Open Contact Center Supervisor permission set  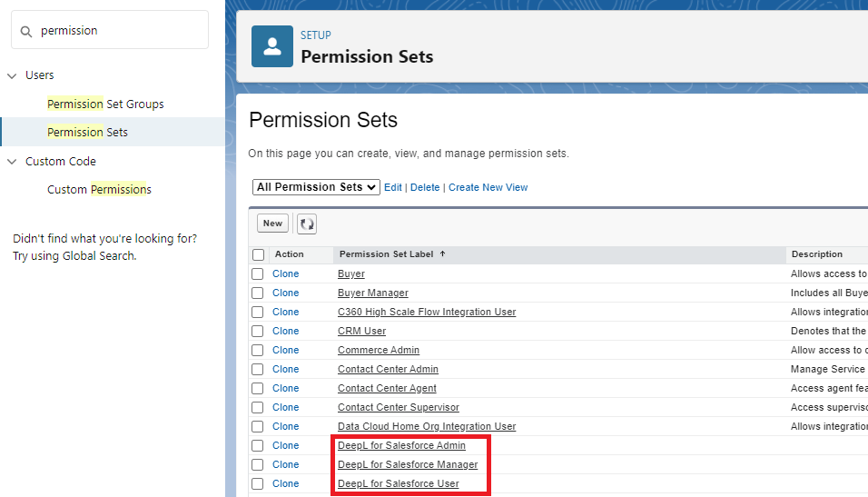399,408
